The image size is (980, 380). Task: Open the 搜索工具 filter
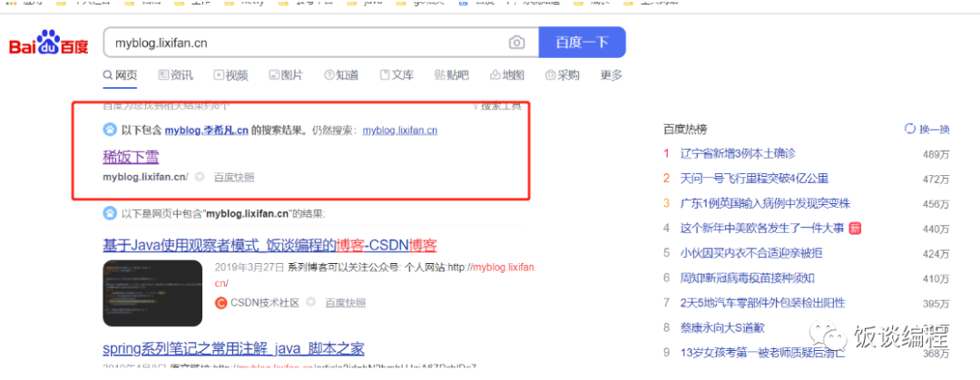[x=497, y=105]
